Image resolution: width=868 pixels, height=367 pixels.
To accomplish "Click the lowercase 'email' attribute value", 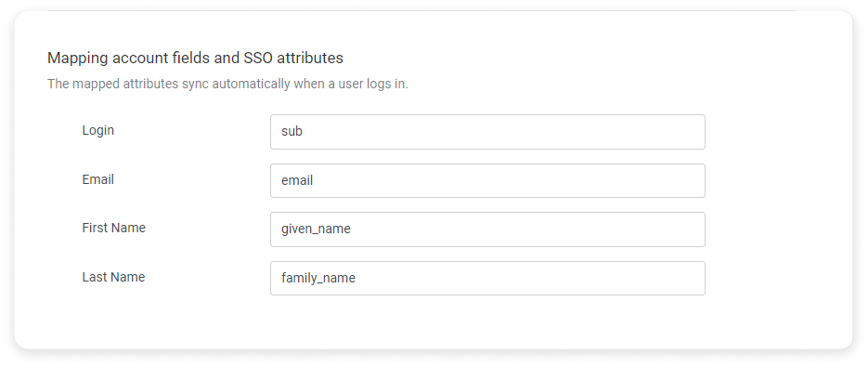I will pos(297,181).
